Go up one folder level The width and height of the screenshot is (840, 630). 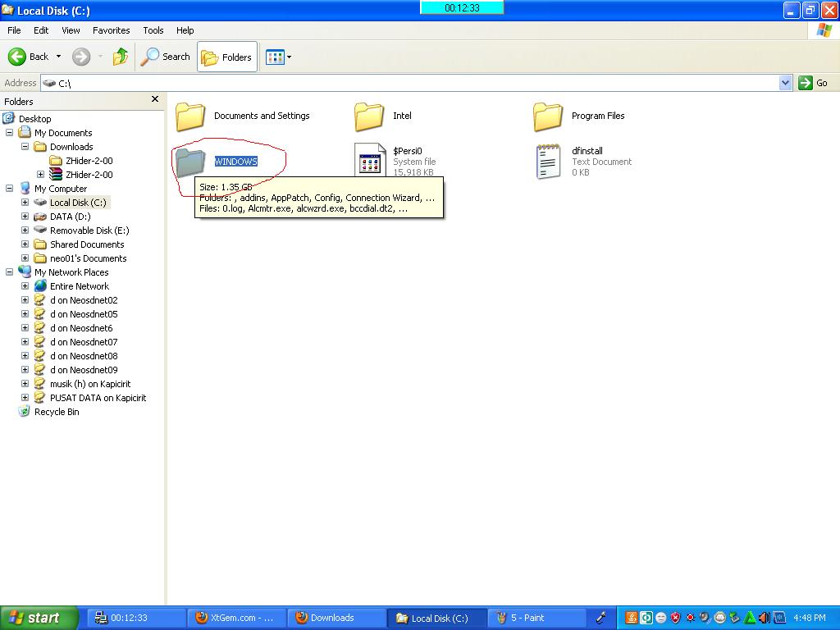pyautogui.click(x=121, y=57)
